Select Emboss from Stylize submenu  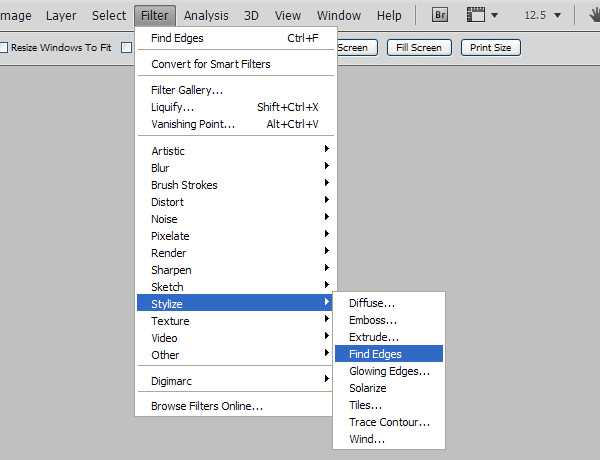click(373, 320)
